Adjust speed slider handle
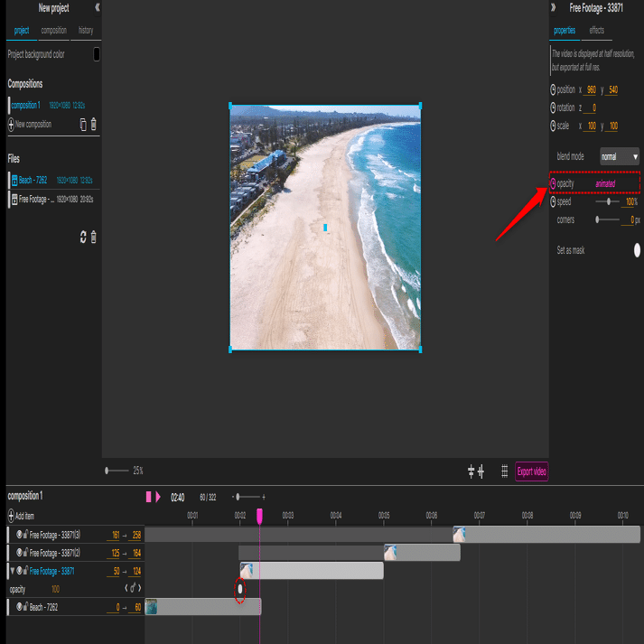 pyautogui.click(x=609, y=201)
